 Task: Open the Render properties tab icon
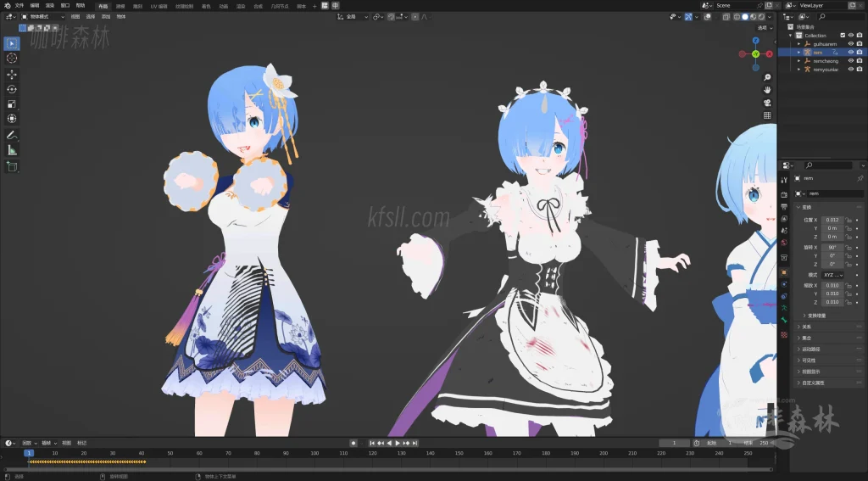(784, 194)
